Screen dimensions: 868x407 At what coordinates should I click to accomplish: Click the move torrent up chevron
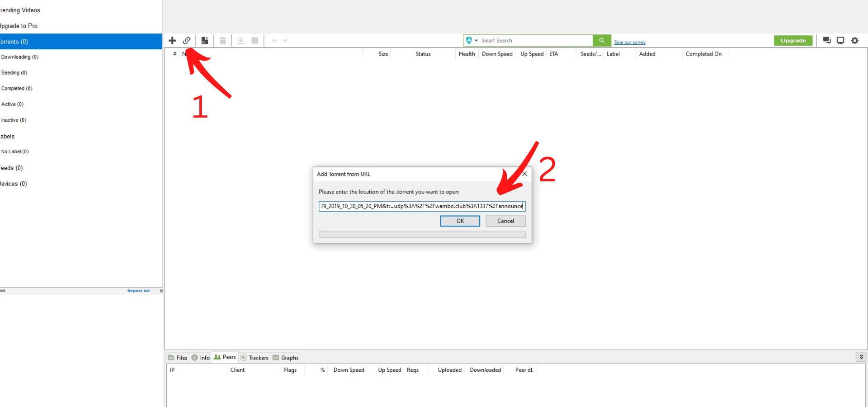(274, 40)
